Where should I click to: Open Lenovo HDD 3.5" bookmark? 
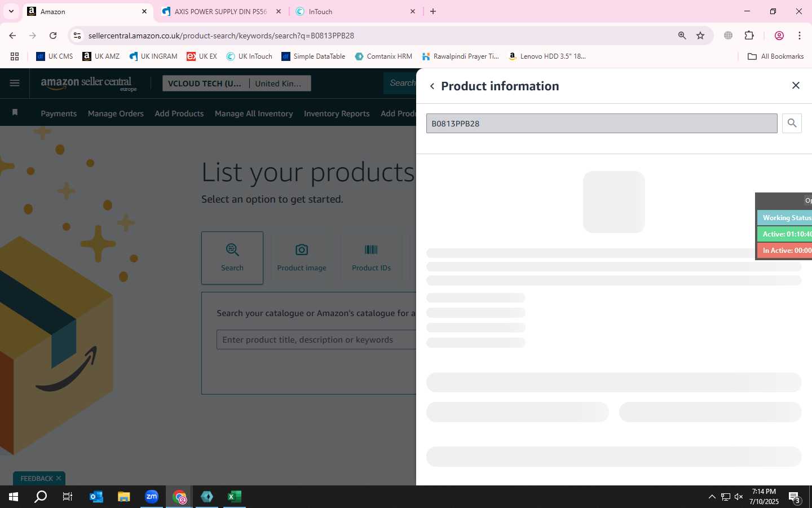pyautogui.click(x=547, y=56)
